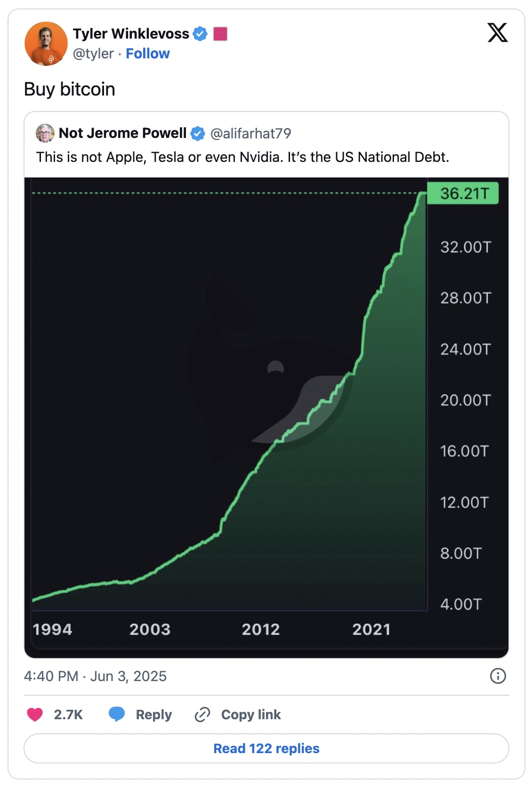Click the green 36.21T price label
The width and height of the screenshot is (532, 787).
[463, 193]
